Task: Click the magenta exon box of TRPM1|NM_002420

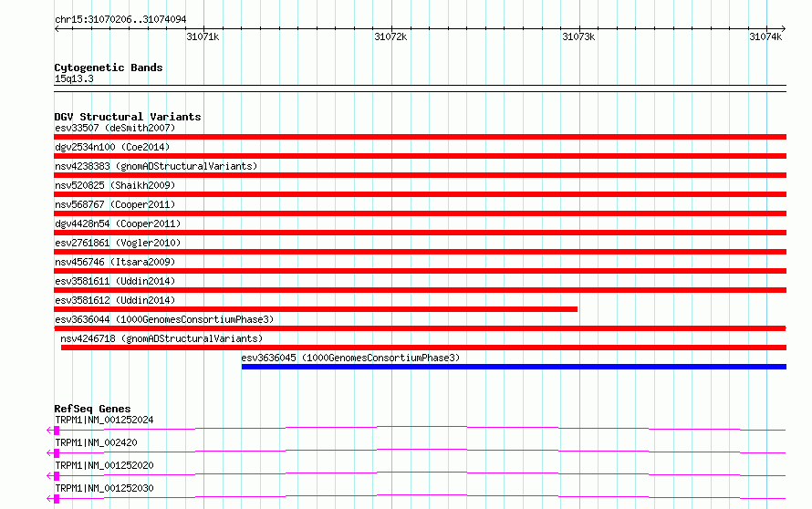Action: pos(57,453)
